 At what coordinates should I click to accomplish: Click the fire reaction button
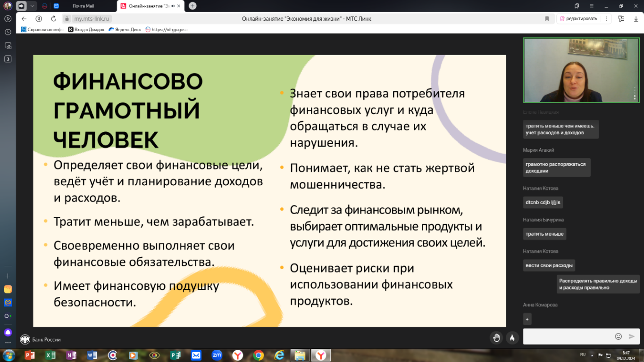coord(512,337)
